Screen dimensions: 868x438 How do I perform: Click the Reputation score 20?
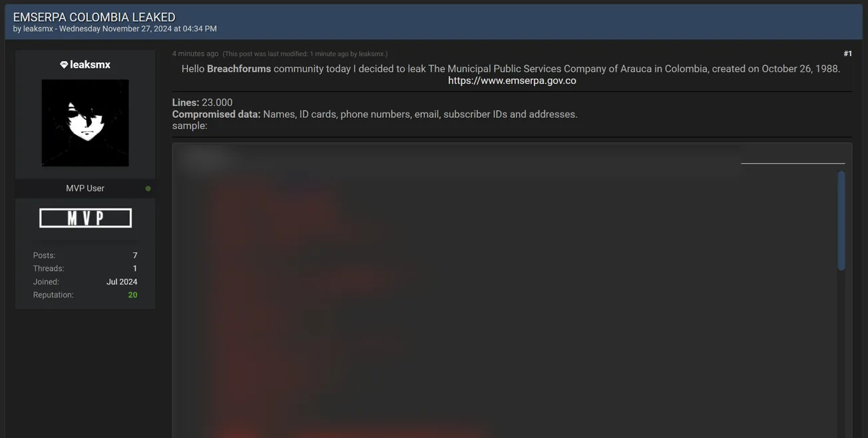pyautogui.click(x=132, y=295)
